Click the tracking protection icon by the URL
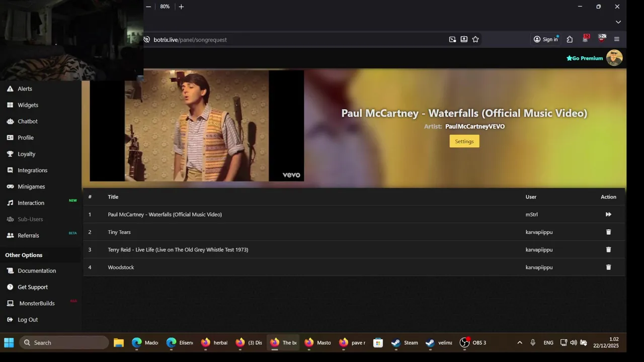 pyautogui.click(x=146, y=40)
